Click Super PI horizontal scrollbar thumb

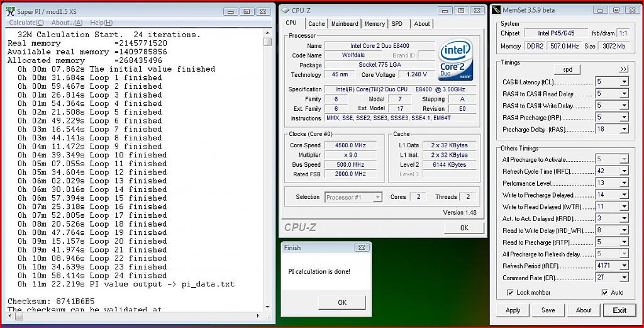(19, 316)
